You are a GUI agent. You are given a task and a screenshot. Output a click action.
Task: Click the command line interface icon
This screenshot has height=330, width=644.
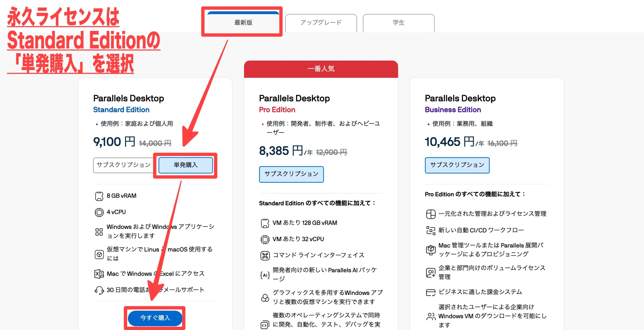click(x=265, y=256)
